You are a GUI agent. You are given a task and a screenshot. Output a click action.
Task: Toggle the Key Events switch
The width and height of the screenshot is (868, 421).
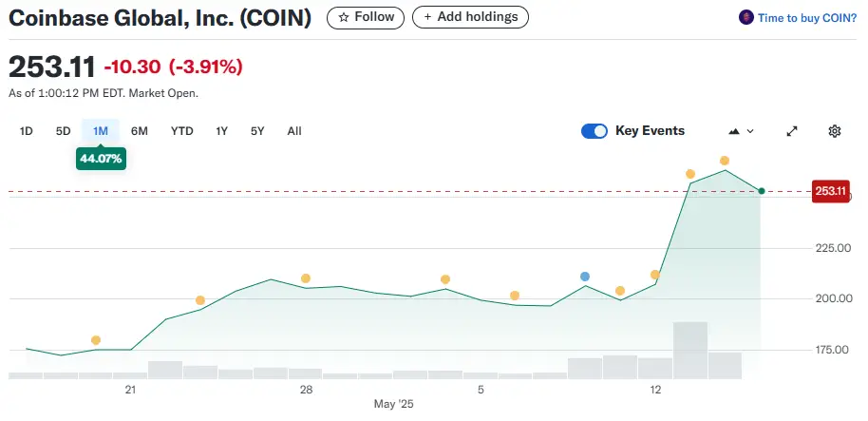click(594, 131)
